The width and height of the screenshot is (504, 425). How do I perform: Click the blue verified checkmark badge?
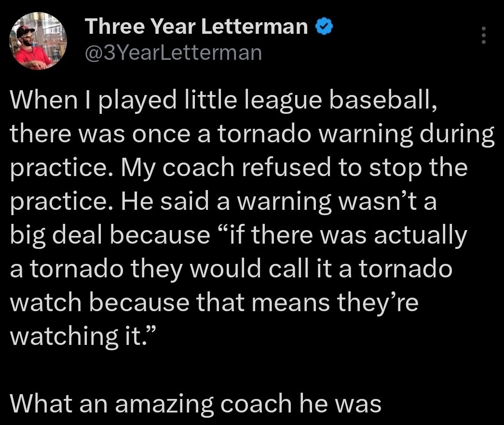pyautogui.click(x=324, y=28)
